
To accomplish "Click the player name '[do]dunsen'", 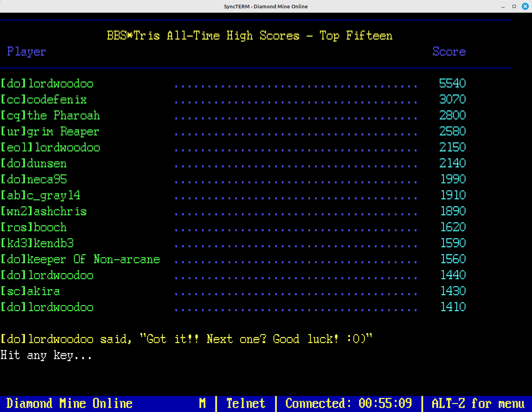I will click(x=34, y=164).
